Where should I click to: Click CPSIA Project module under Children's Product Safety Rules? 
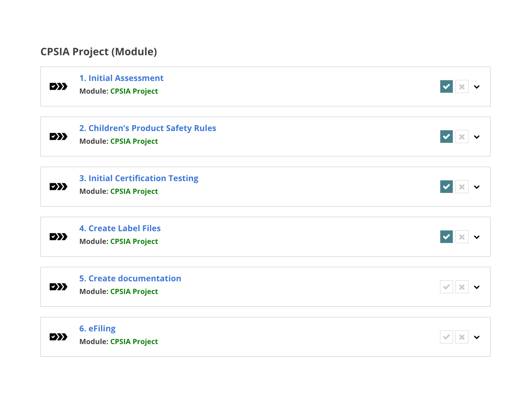pos(134,141)
